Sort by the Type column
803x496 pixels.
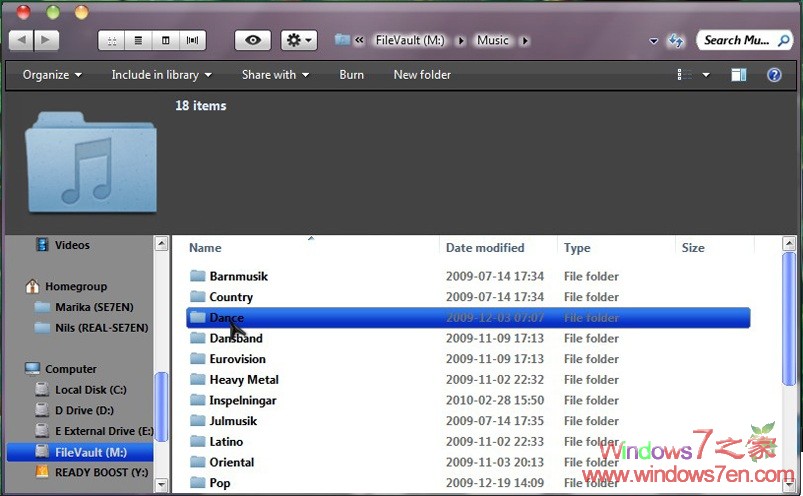coord(577,248)
